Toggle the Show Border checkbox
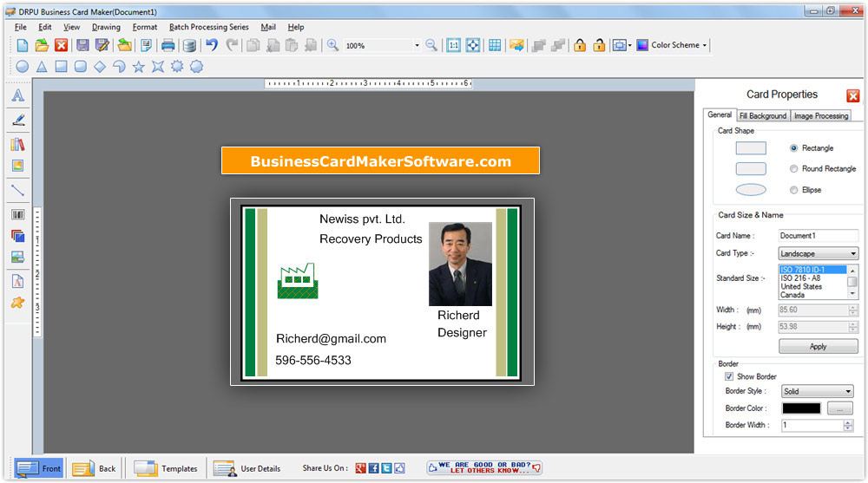This screenshot has height=483, width=868. pyautogui.click(x=729, y=376)
